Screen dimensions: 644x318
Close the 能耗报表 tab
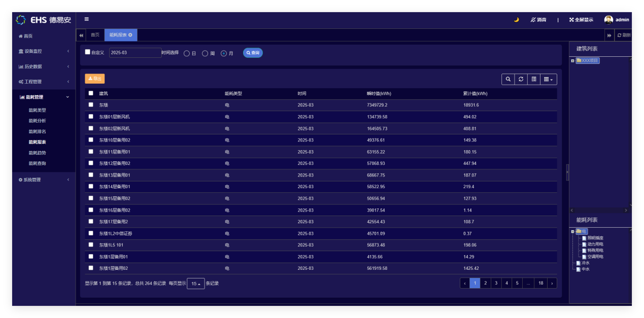pos(130,35)
